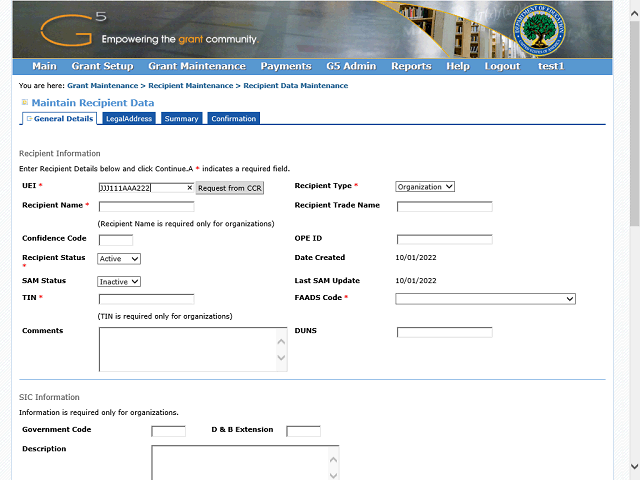
Task: Click the page scrollbar down arrow
Action: click(634, 466)
